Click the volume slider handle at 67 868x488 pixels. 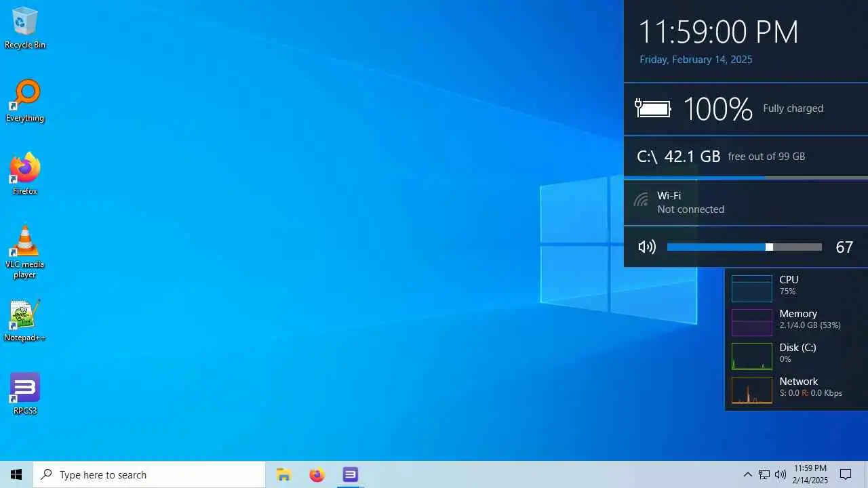[x=769, y=247]
